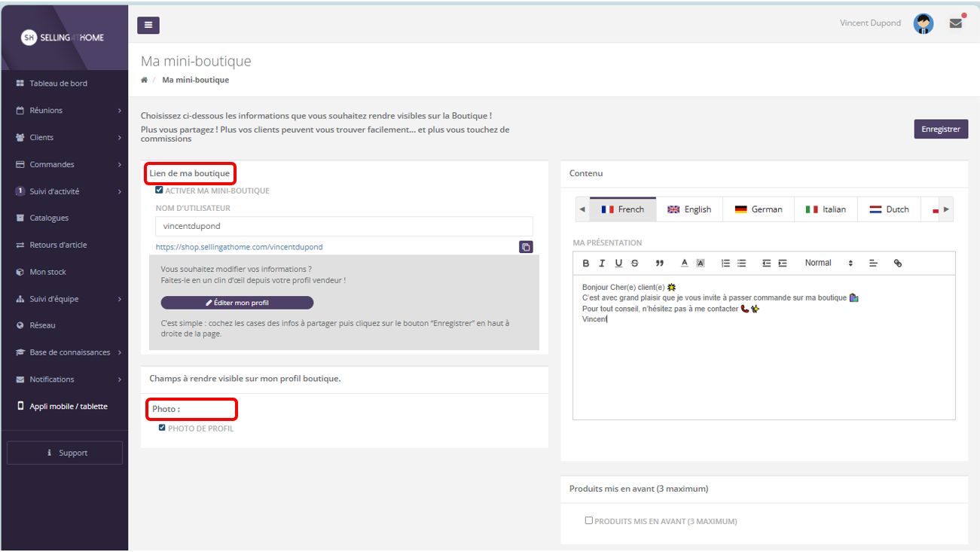This screenshot has width=980, height=552.
Task: Toggle the hamburger sidebar menu button
Action: pos(148,26)
